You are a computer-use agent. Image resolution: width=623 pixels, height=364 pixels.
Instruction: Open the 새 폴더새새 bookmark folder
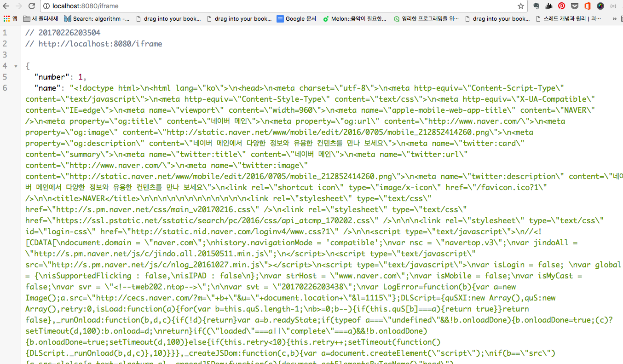(x=41, y=19)
